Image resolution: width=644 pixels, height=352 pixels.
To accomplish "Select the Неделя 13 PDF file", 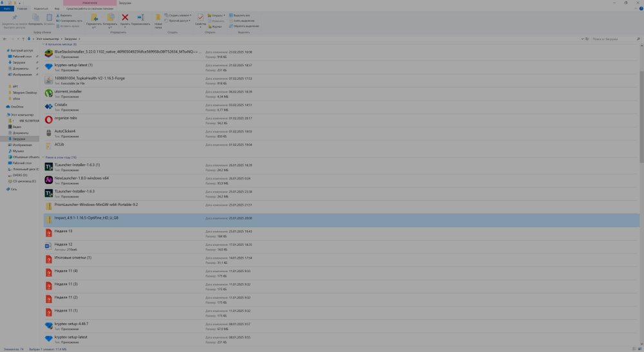I will (341, 234).
